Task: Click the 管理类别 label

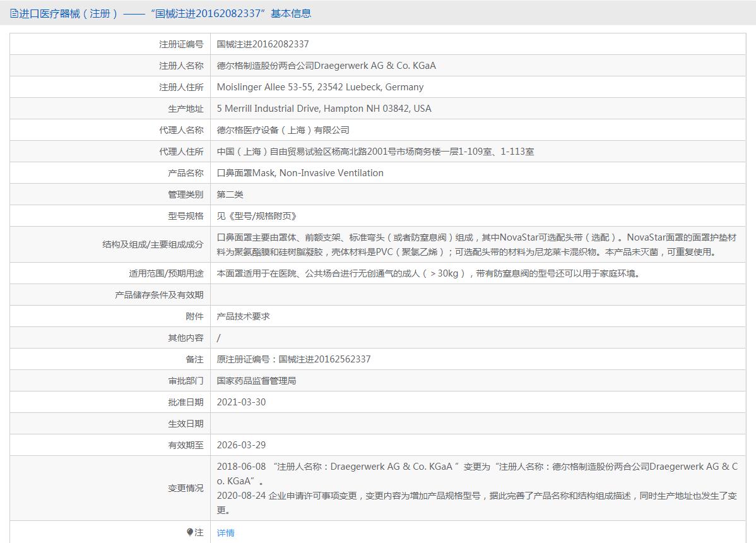Action: tap(186, 194)
